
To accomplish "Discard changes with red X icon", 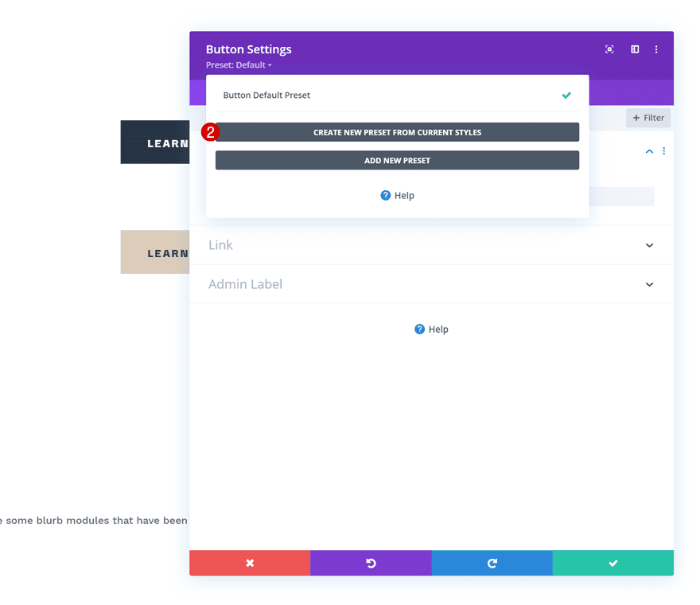I will (250, 563).
